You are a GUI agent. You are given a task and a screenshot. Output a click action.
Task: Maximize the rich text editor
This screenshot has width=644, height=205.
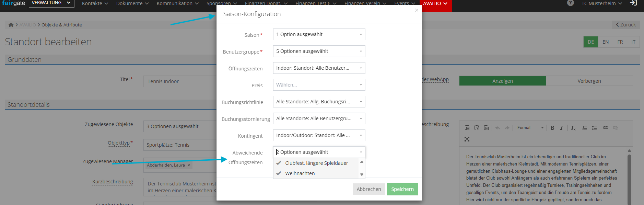pos(467,139)
